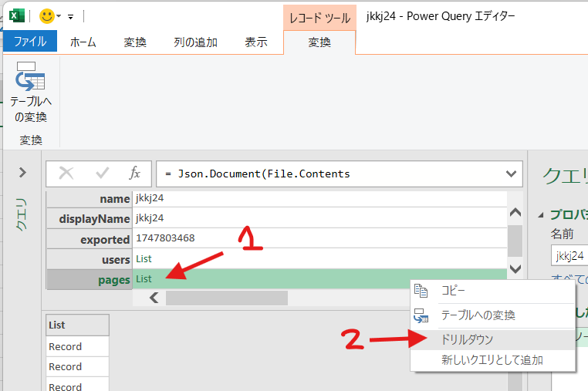Click the テーブルへの変換 ribbon button
Viewport: 588px width, 391px height.
point(31,93)
